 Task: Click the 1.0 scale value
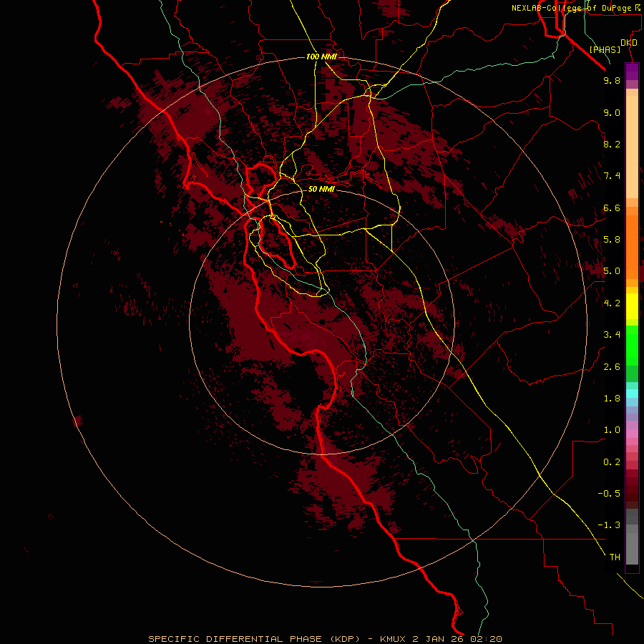click(612, 430)
